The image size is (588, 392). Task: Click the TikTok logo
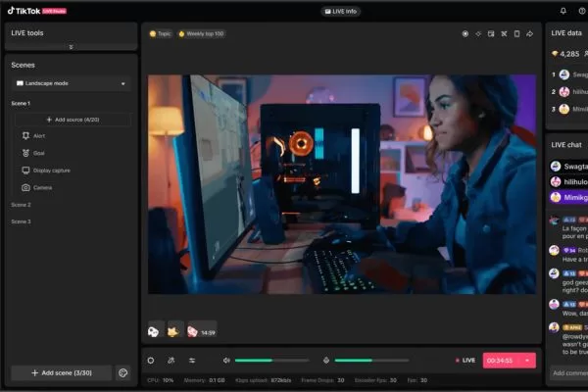pos(37,11)
